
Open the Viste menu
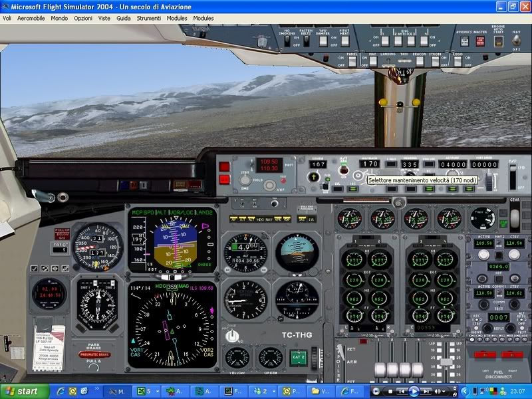(x=104, y=19)
